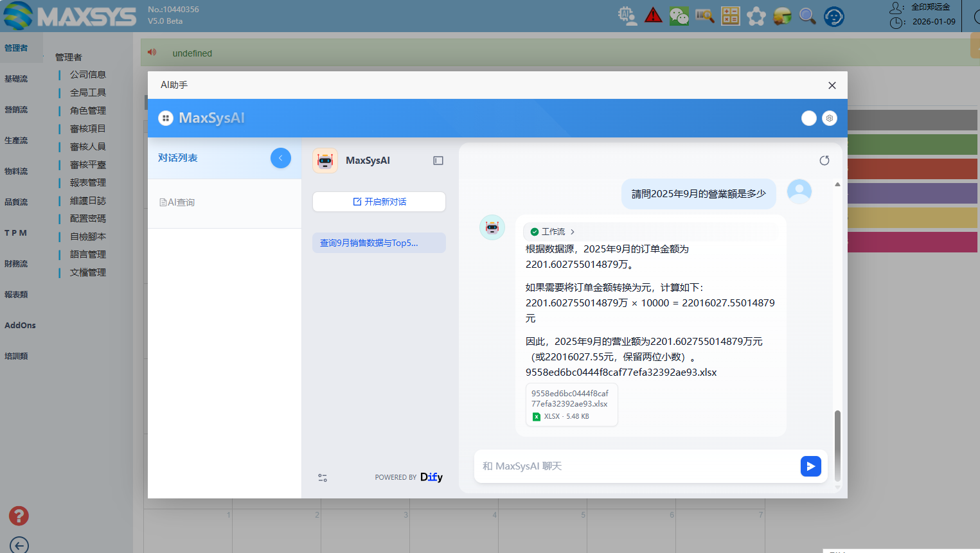980x553 pixels.
Task: Open the WeChat icon in the toolbar
Action: 679,15
